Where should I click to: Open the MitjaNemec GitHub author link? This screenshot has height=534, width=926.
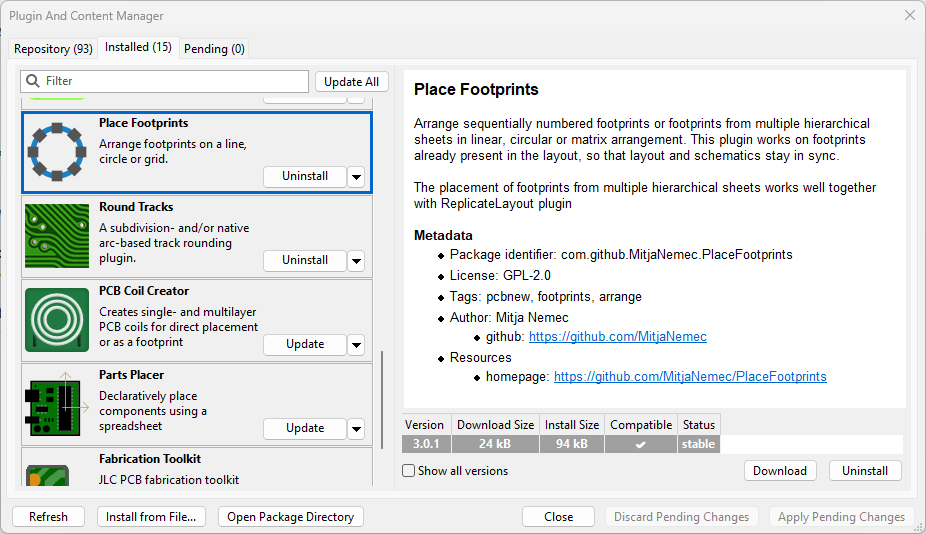[617, 337]
